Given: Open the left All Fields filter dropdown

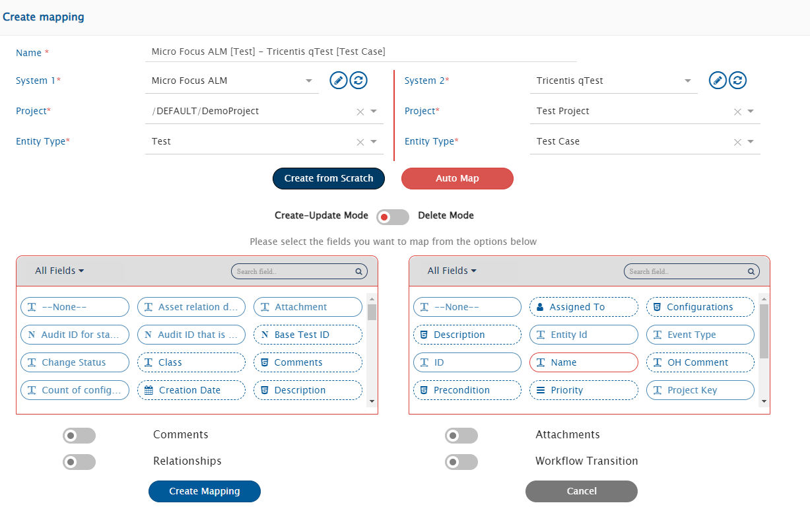Looking at the screenshot, I should point(59,271).
